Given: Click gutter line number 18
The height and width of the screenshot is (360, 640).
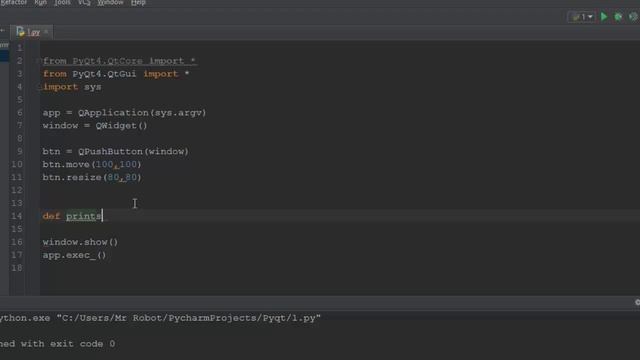Looking at the screenshot, I should pyautogui.click(x=17, y=268).
